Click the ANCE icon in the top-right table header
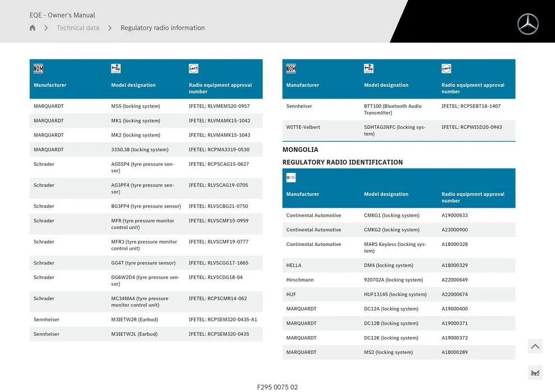 [x=446, y=69]
